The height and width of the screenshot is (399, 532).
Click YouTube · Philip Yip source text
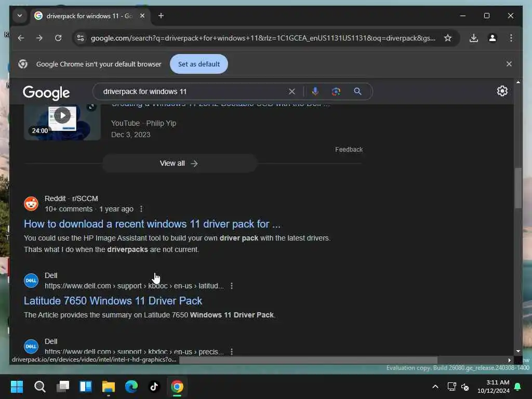pyautogui.click(x=143, y=123)
